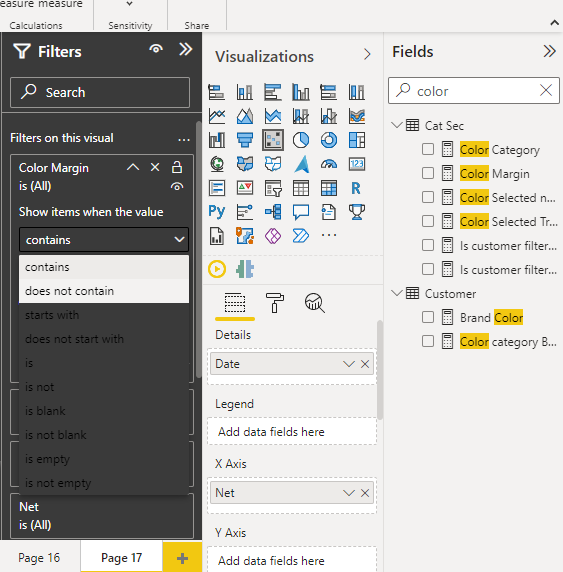Image resolution: width=563 pixels, height=572 pixels.
Task: Select the Area chart visual
Action: point(245,116)
